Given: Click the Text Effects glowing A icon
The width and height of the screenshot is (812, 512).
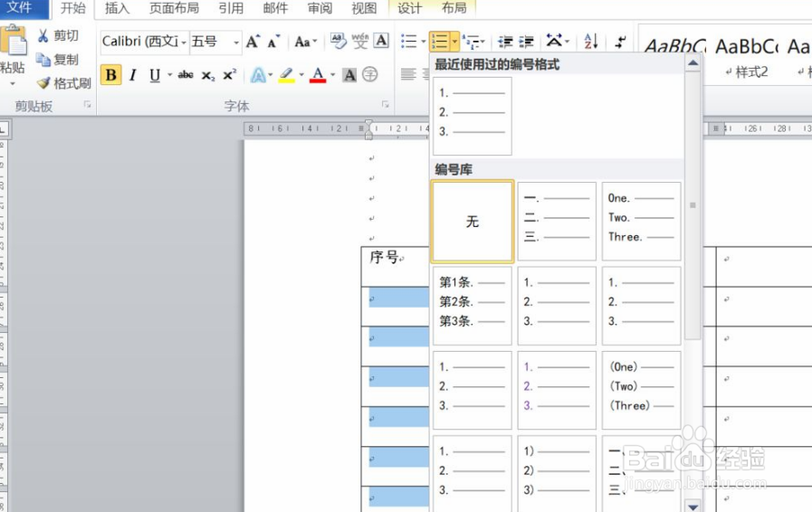Looking at the screenshot, I should (x=258, y=75).
